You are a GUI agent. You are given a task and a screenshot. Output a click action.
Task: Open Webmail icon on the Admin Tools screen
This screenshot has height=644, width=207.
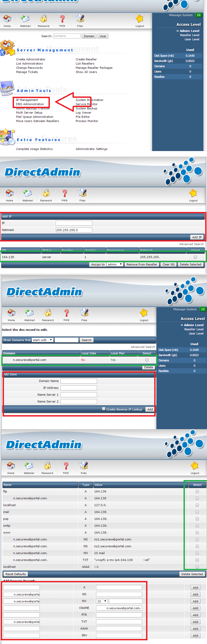[25, 19]
